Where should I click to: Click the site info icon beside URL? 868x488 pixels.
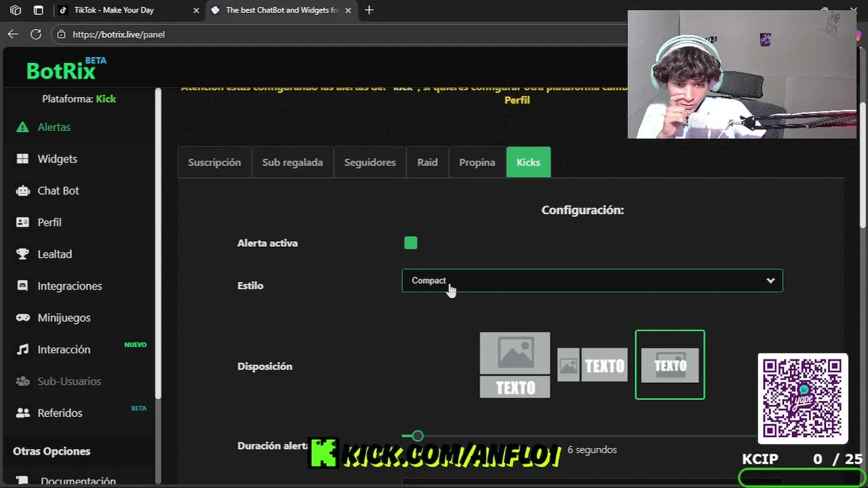point(61,34)
